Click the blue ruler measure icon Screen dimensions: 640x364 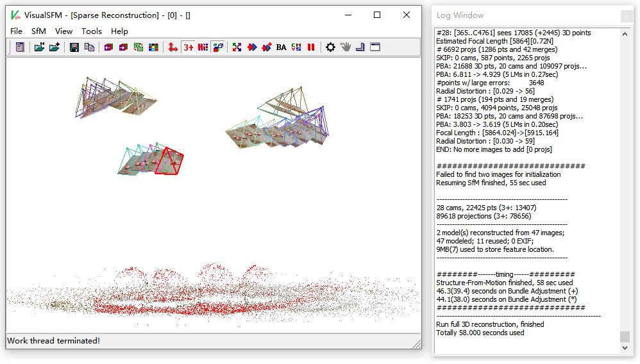click(x=360, y=47)
